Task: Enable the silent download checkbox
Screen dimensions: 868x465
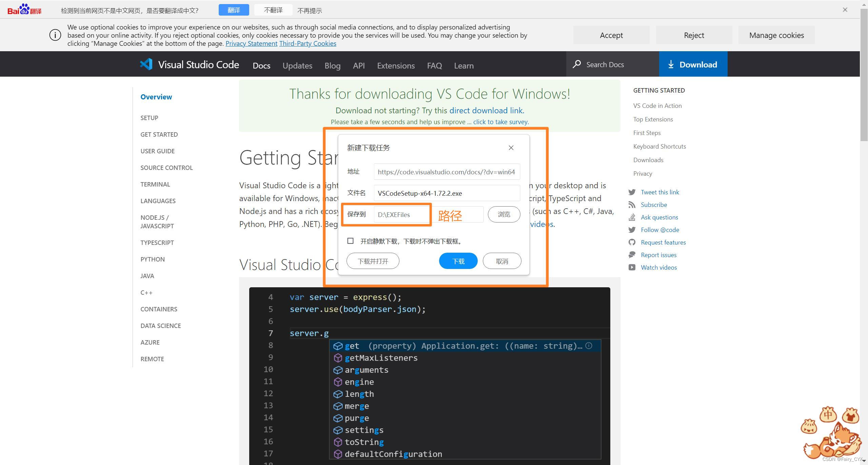Action: coord(351,241)
